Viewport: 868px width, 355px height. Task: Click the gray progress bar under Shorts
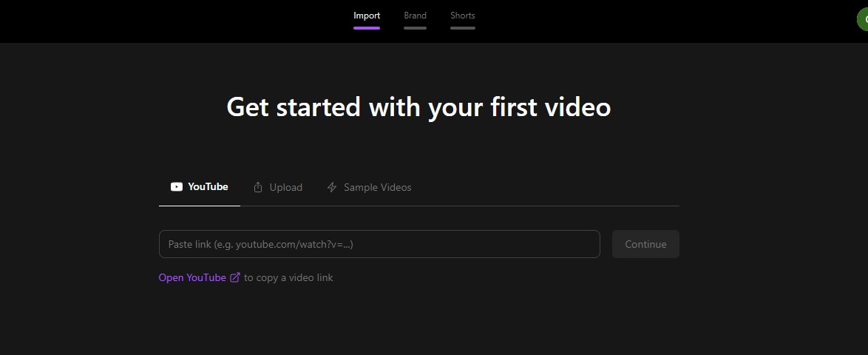463,27
